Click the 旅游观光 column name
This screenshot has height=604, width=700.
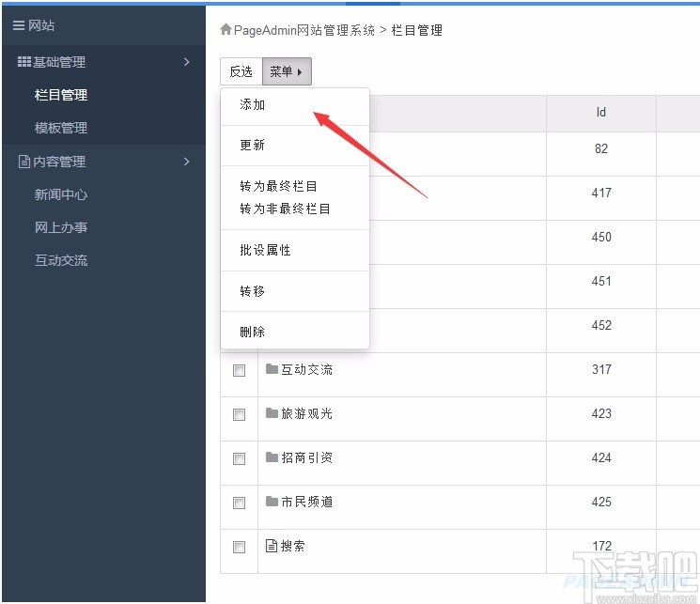(x=306, y=413)
